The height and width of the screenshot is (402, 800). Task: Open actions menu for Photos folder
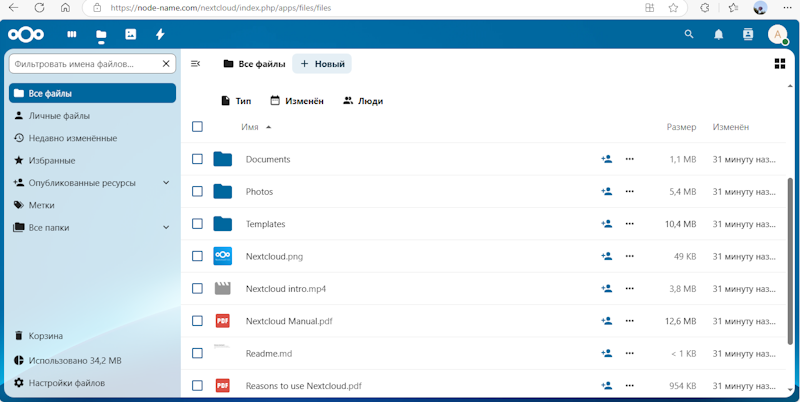coord(630,191)
